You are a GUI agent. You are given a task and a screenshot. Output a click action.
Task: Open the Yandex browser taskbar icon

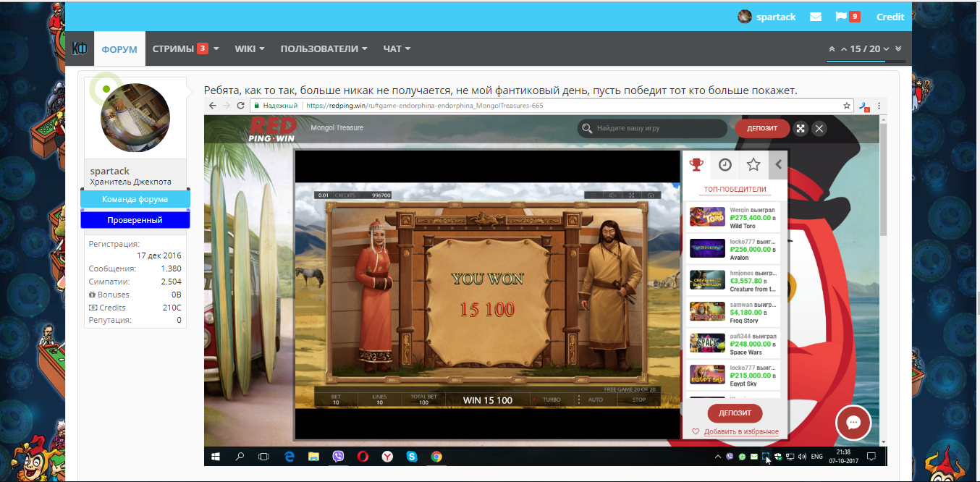point(387,457)
